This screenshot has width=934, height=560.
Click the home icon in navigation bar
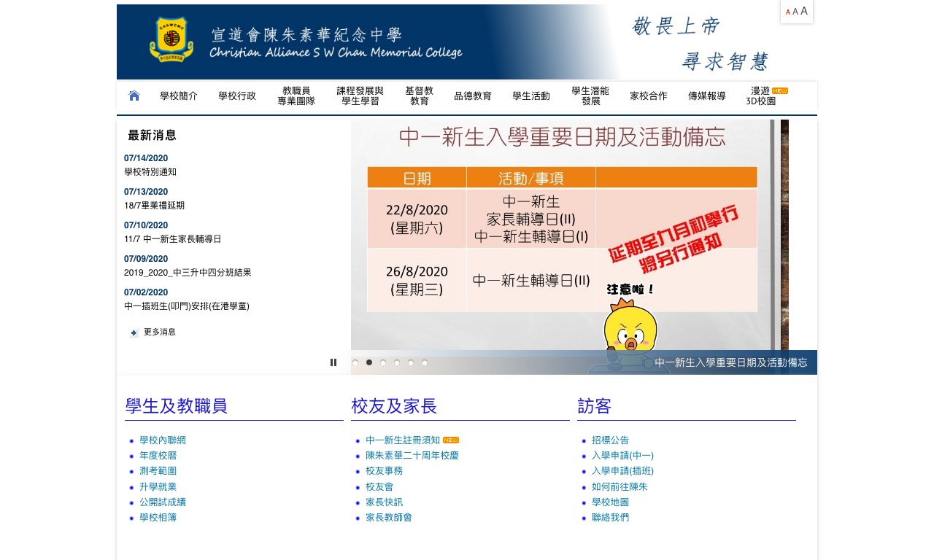(134, 96)
